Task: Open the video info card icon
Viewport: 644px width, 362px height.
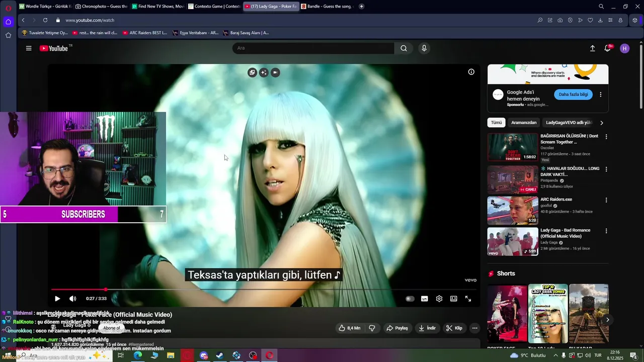Action: click(x=471, y=72)
